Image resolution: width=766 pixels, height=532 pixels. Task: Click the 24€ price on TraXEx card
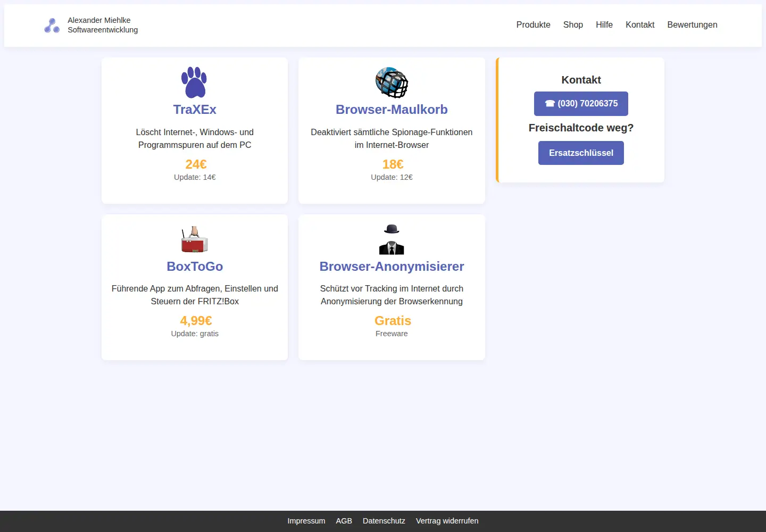pyautogui.click(x=196, y=164)
